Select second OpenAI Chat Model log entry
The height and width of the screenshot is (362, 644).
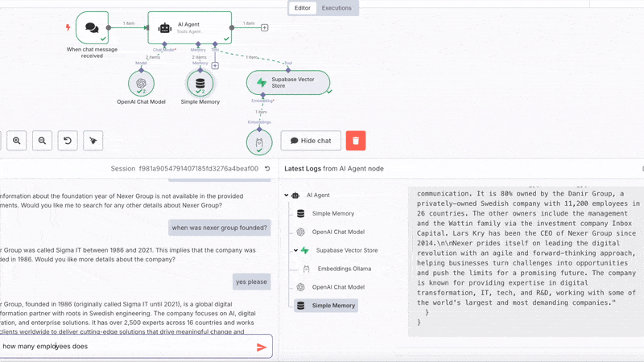tap(338, 287)
